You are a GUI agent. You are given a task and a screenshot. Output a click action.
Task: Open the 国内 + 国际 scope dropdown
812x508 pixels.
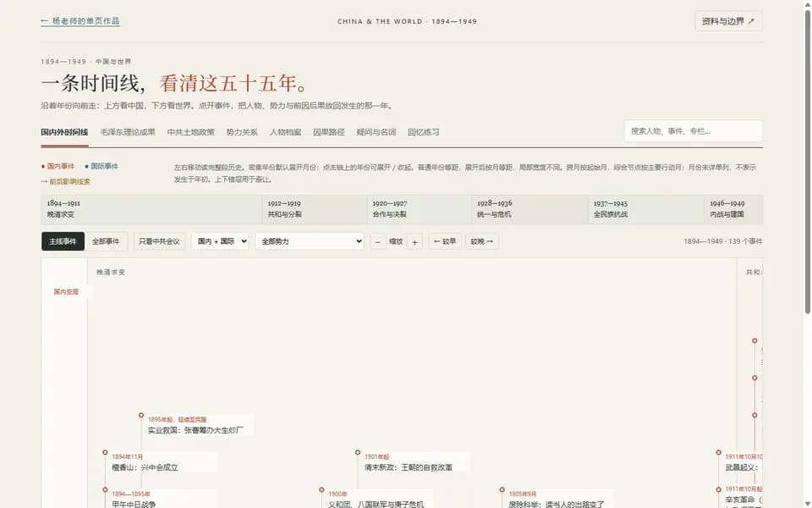[x=220, y=241]
